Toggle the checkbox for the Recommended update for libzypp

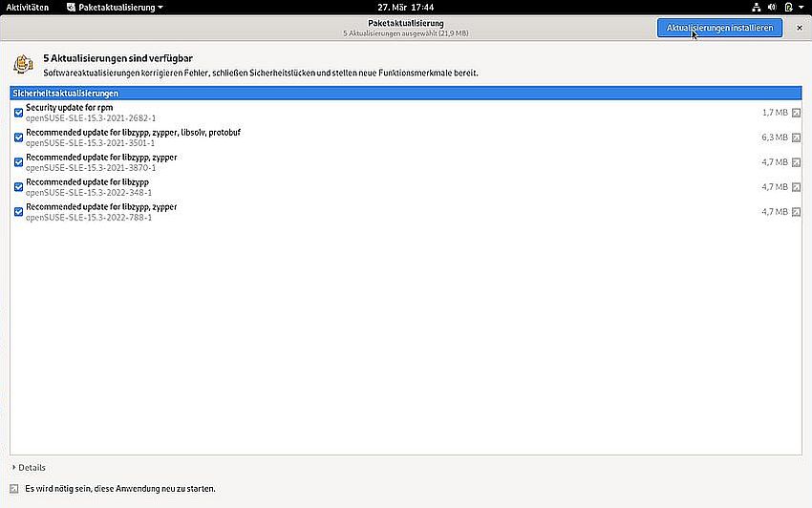point(19,187)
